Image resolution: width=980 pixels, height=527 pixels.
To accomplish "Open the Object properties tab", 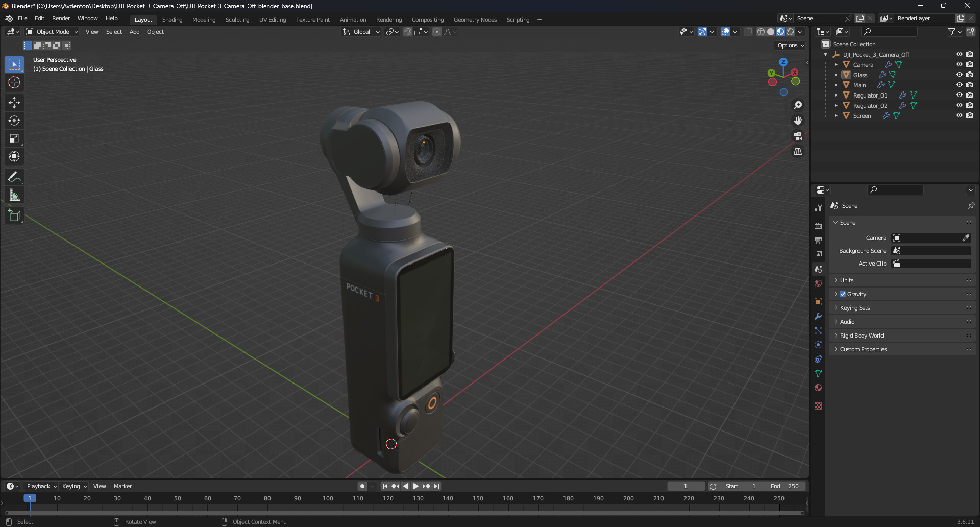I will [818, 302].
